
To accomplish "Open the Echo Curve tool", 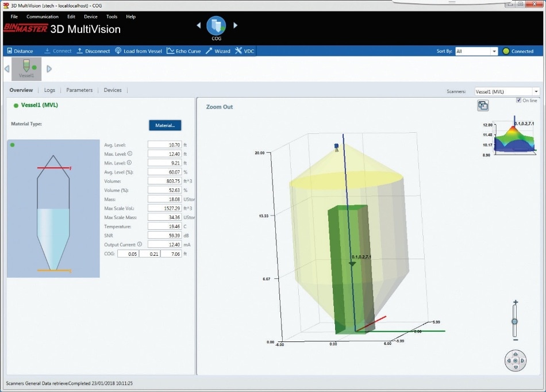I will [x=183, y=51].
